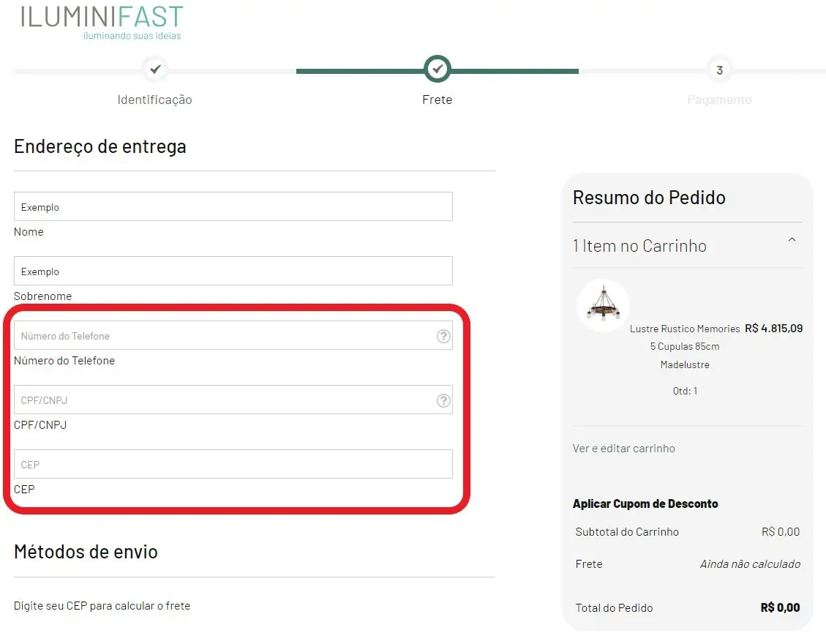Screen dimensions: 826x644
Task: Focus the Sobrenome input field
Action: tap(233, 271)
